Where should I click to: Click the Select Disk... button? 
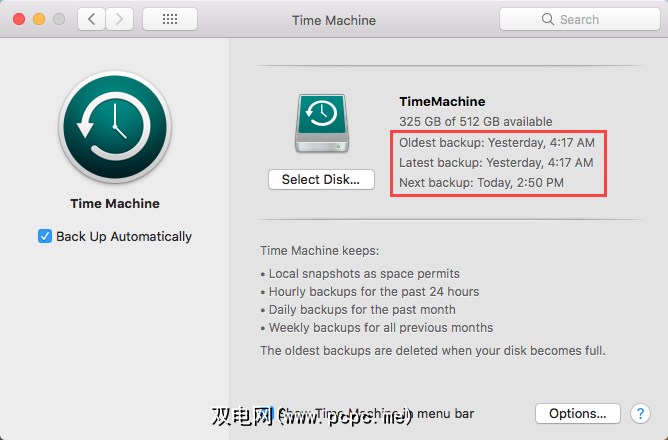[320, 180]
